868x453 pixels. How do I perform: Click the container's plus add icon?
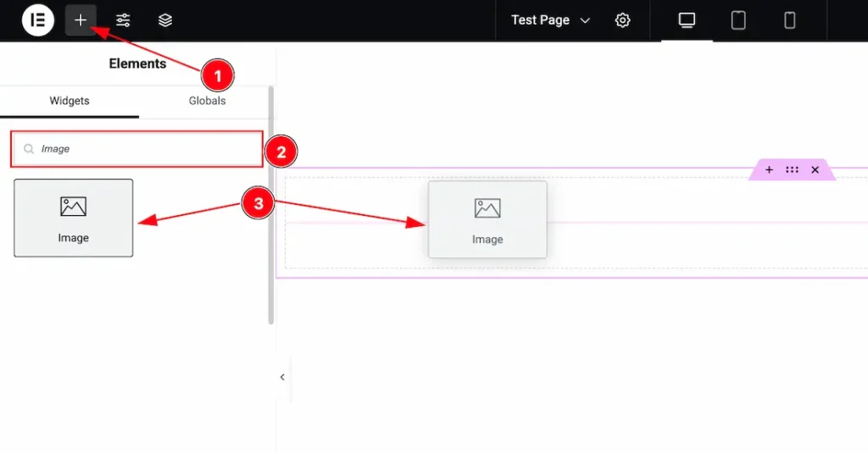click(x=769, y=170)
